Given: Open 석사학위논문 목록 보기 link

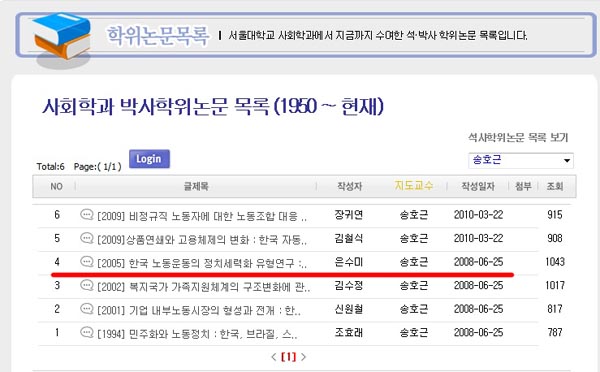Looking at the screenshot, I should coord(518,137).
